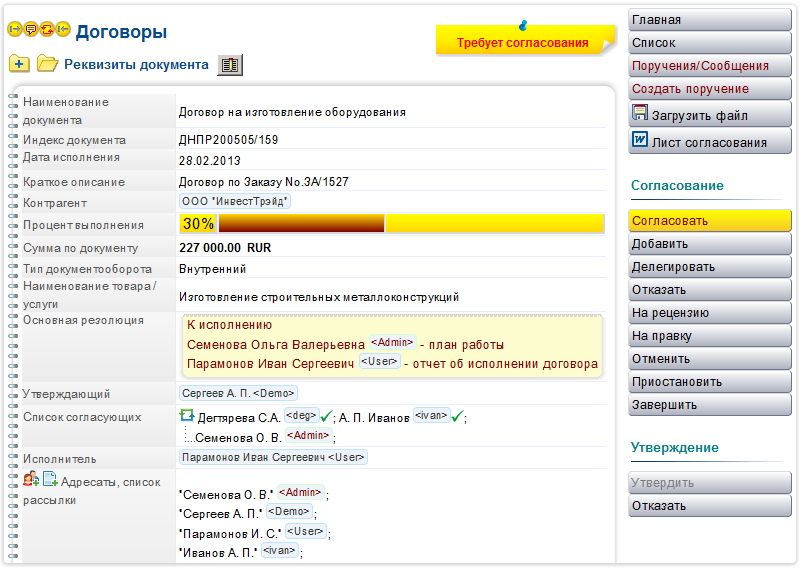Click the Утвердить button
This screenshot has width=800, height=570.
pos(710,483)
